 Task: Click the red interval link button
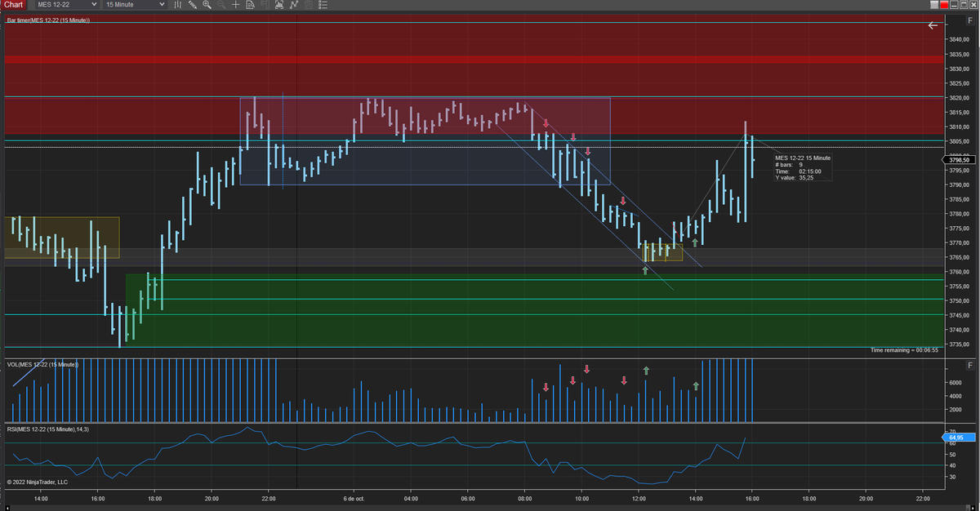pos(944,5)
